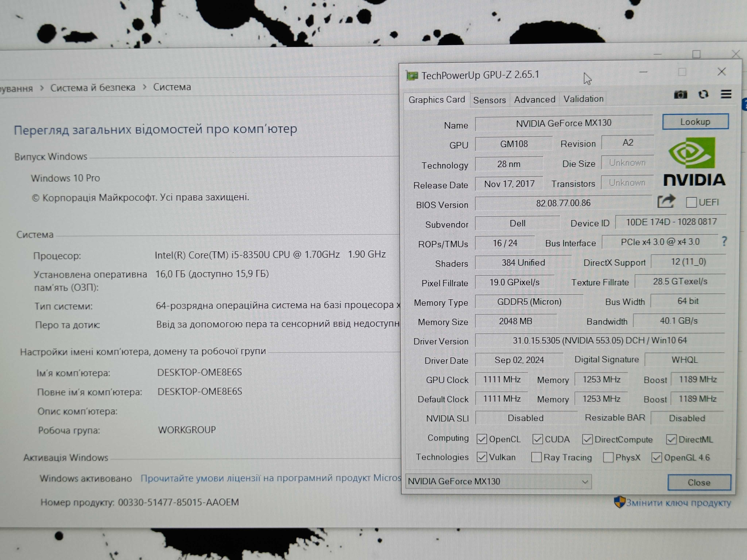Click the Driver Date Sep 02, 2024 field

(519, 360)
